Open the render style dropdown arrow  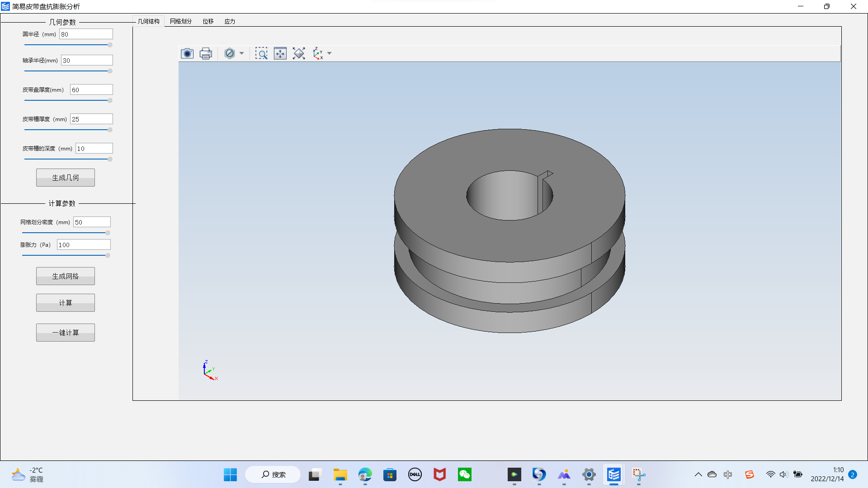pos(241,53)
